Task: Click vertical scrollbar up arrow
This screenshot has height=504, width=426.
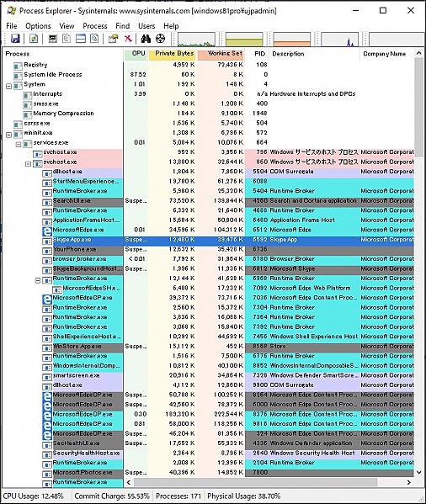Action: coord(419,53)
